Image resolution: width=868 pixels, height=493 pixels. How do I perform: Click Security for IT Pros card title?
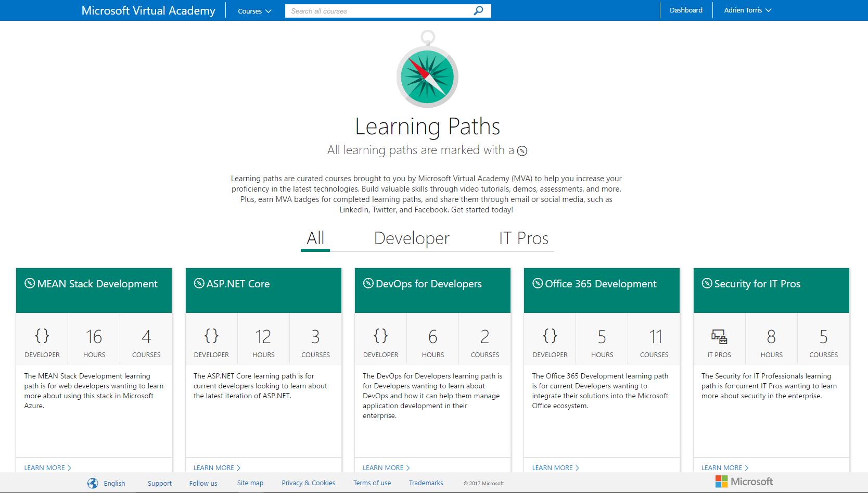757,284
